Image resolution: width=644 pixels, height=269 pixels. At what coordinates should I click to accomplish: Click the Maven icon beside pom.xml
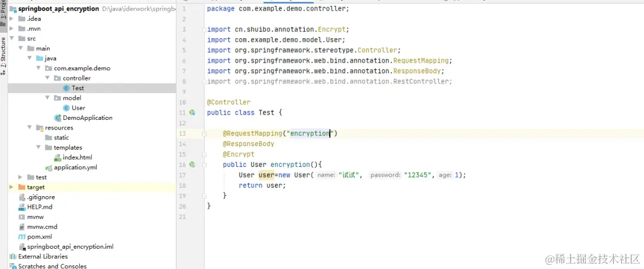22,237
